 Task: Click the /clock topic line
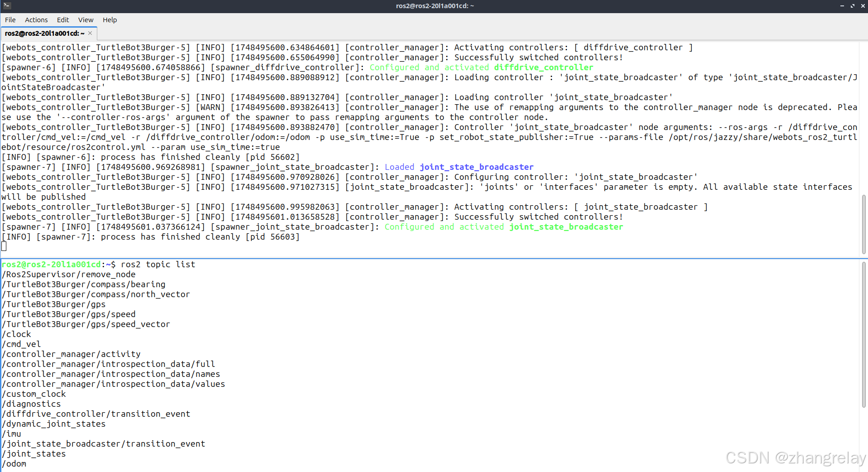(17, 334)
